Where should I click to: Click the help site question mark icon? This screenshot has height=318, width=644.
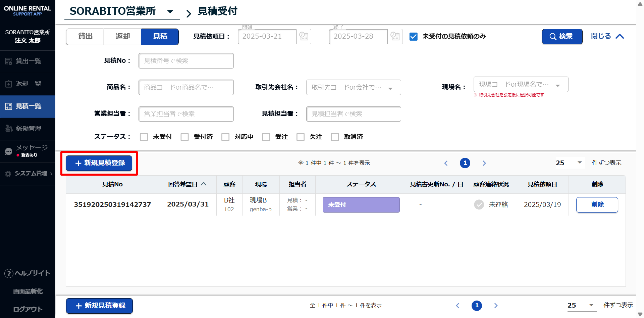(x=9, y=273)
